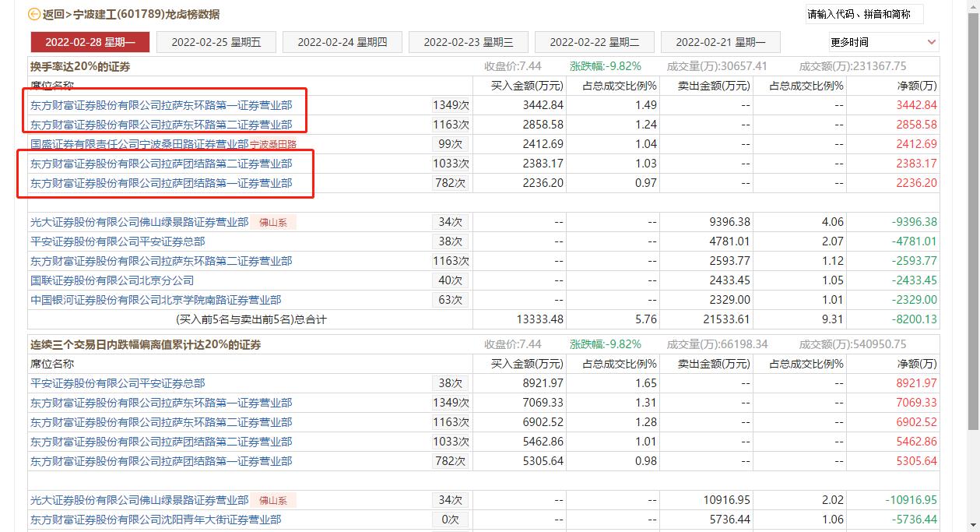This screenshot has height=532, width=980.
Task: Click 平安证券平安证券总部 in lower table
Action: click(117, 383)
